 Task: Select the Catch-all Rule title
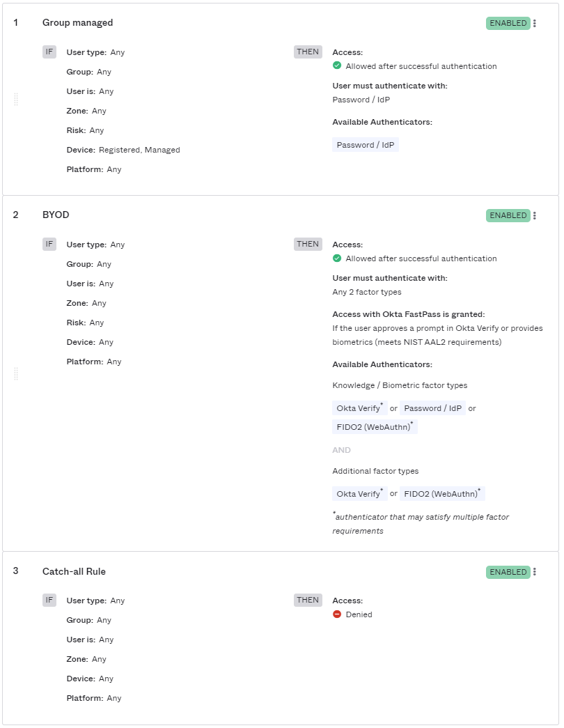click(x=74, y=571)
